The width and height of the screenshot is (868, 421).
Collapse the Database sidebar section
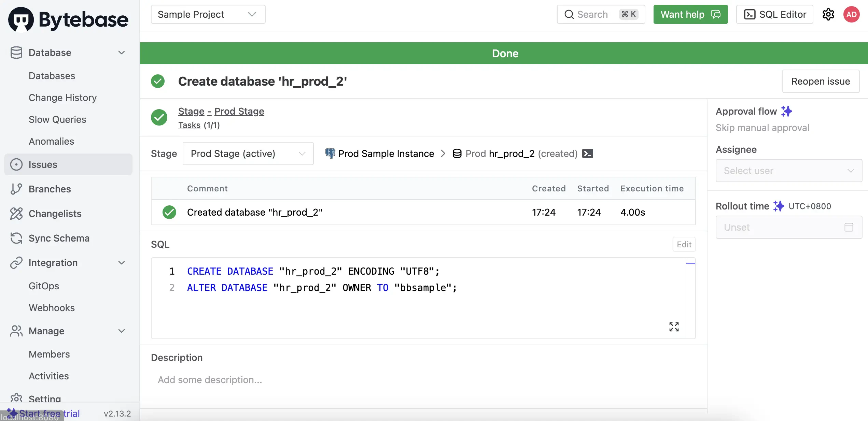tap(121, 53)
